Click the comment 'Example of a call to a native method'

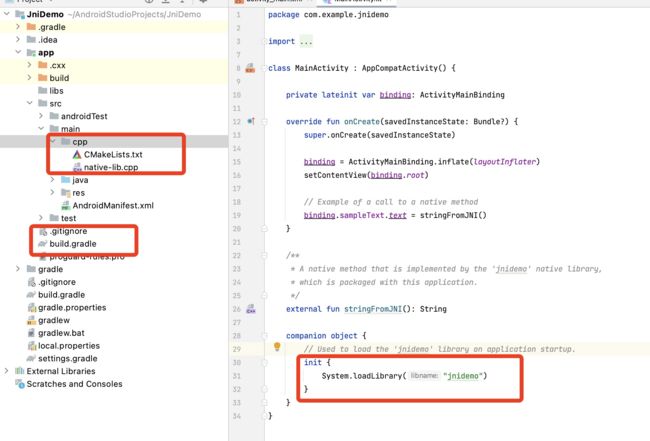point(391,202)
